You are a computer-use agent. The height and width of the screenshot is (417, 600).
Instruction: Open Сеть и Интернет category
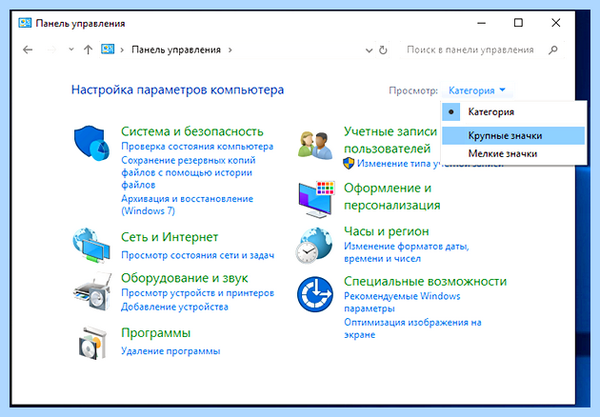[170, 237]
